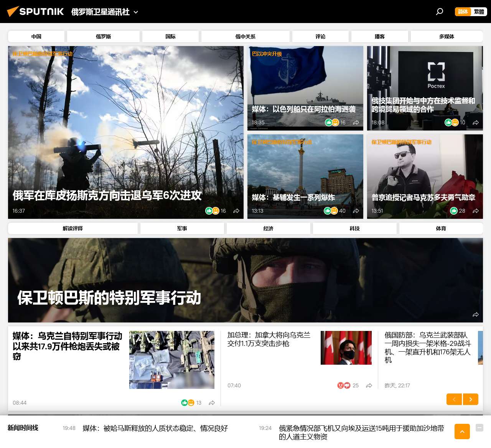Share the 俄军在库皮扬斯克 article
This screenshot has width=491, height=448.
click(x=236, y=211)
